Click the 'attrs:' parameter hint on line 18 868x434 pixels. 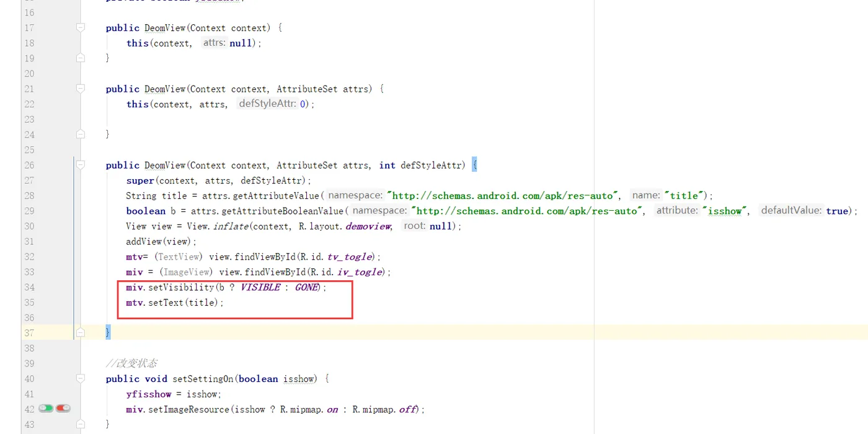(x=214, y=43)
